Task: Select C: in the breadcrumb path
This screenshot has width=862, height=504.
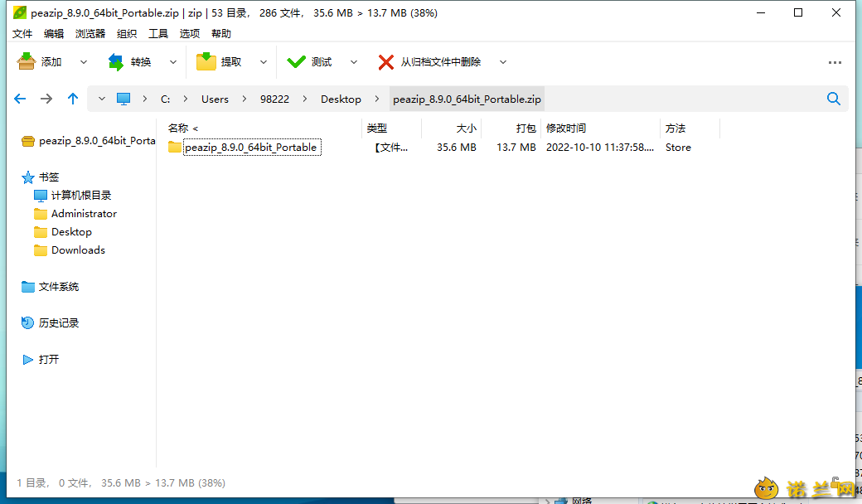Action: click(x=165, y=99)
